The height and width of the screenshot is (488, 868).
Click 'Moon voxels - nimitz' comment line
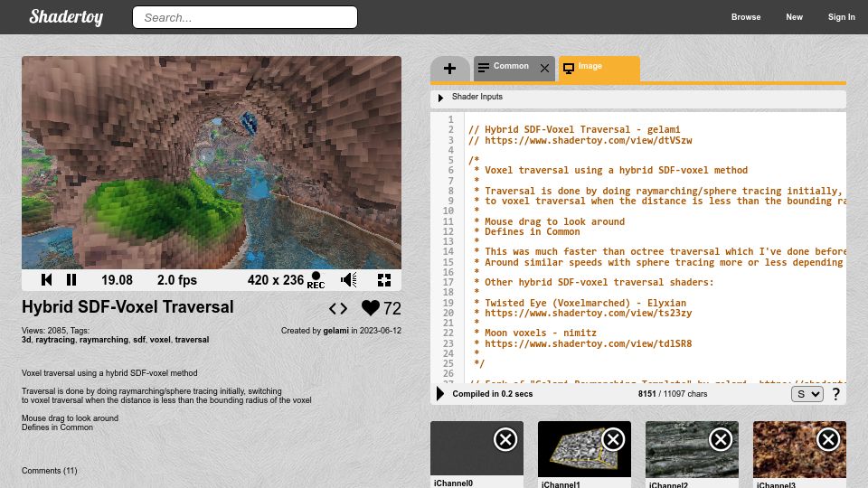pos(535,333)
